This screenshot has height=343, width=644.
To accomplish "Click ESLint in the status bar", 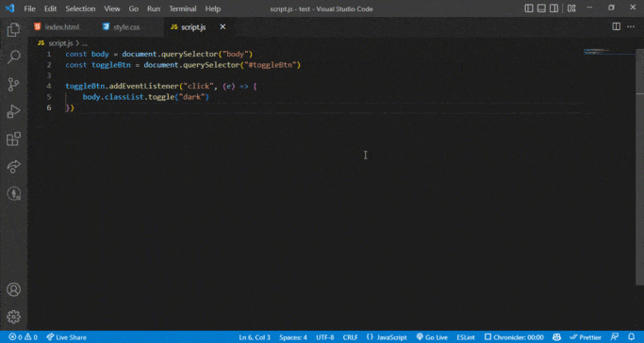I will tap(466, 337).
